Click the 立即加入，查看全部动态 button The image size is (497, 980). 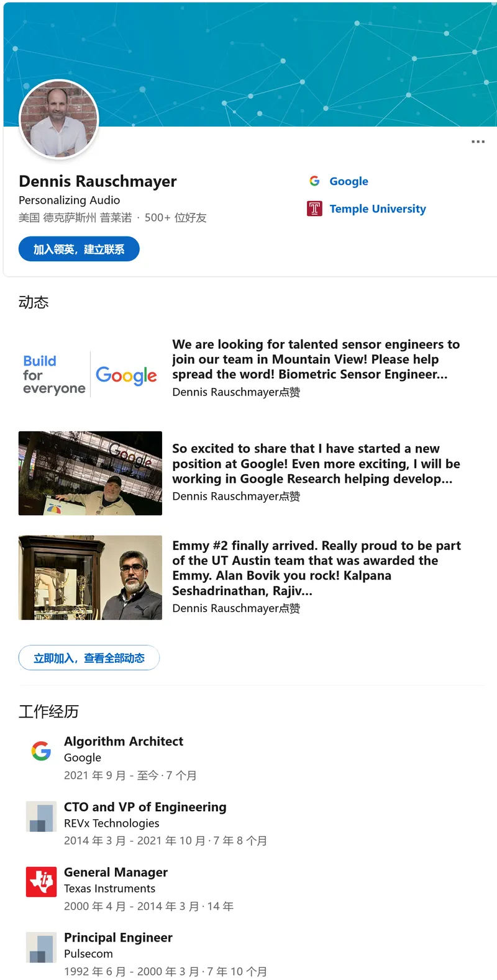pos(89,658)
